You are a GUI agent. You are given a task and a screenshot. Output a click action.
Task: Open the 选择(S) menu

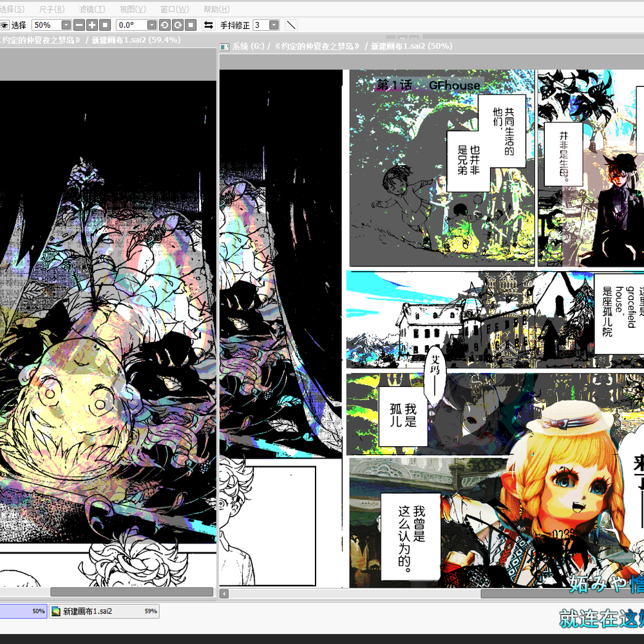(12, 9)
